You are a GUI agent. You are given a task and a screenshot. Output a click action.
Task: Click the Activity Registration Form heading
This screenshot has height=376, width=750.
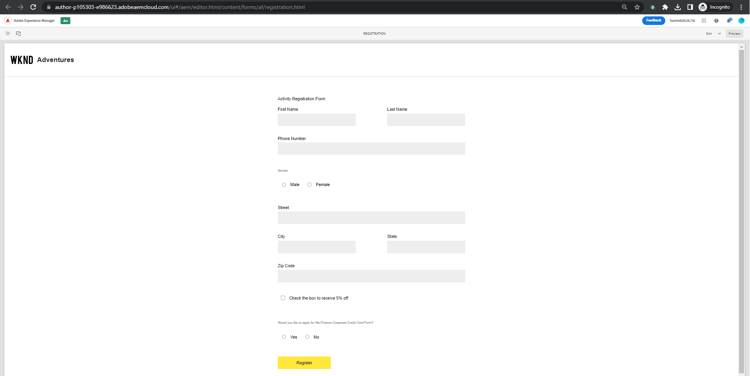[301, 99]
